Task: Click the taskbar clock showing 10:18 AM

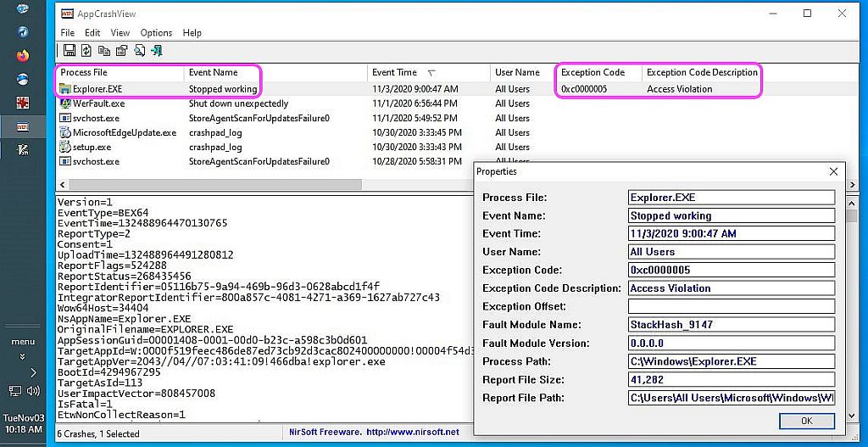Action: [23, 424]
